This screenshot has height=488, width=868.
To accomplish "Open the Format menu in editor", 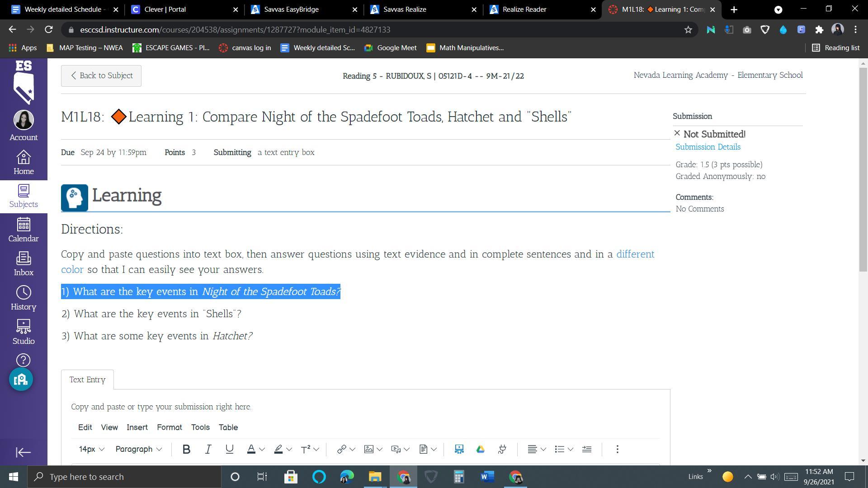I will tap(169, 427).
